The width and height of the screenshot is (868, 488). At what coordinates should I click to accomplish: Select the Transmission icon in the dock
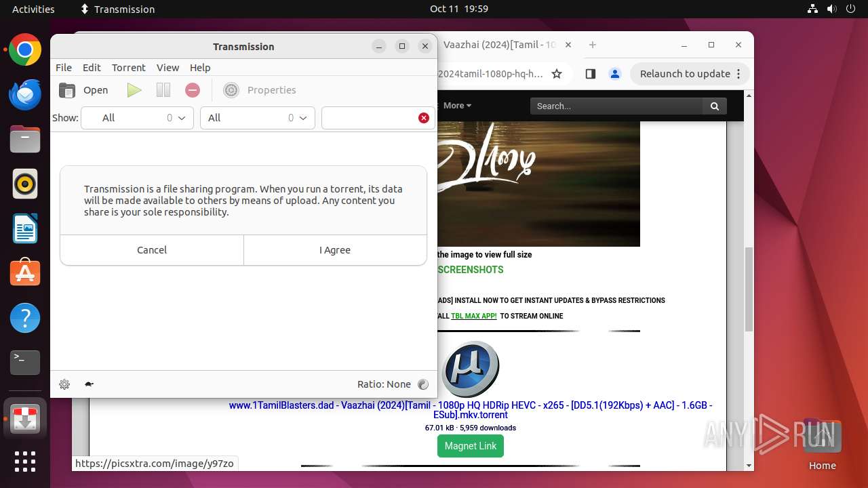(25, 420)
